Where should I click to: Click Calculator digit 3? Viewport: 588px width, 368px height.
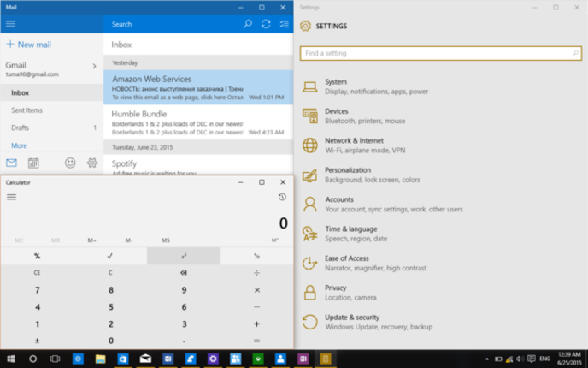click(x=184, y=323)
